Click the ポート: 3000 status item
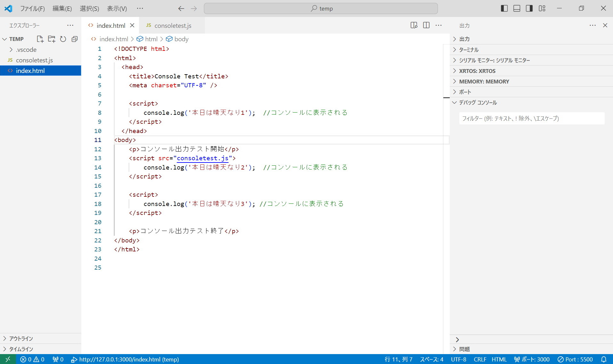Screen dimensions: 613x364 [532, 359]
